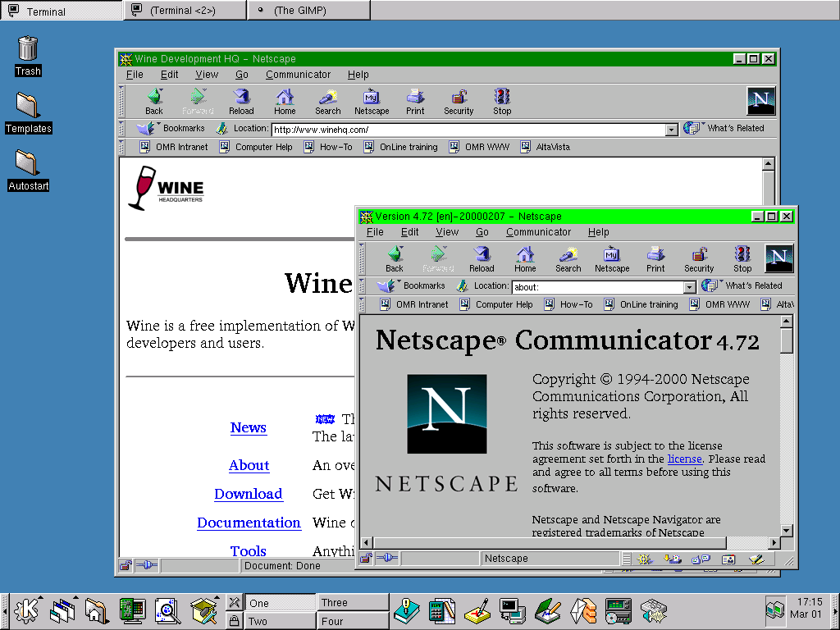Click Home in the Version 4.72 window toolbar
The width and height of the screenshot is (840, 630).
[x=525, y=258]
